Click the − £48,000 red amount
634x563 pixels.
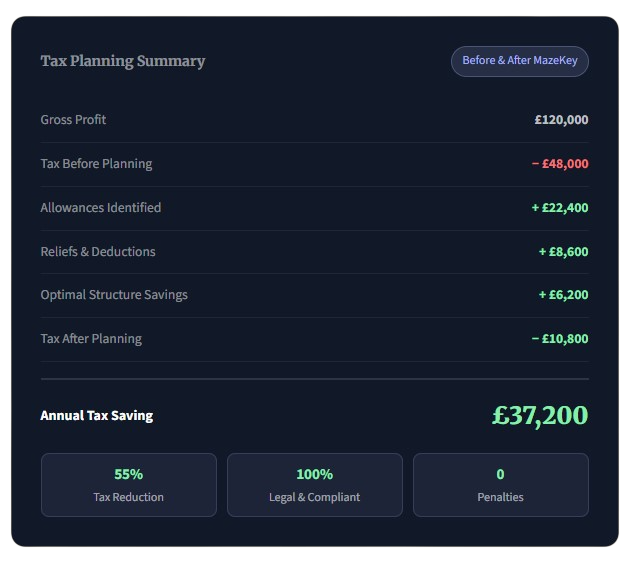pyautogui.click(x=560, y=164)
